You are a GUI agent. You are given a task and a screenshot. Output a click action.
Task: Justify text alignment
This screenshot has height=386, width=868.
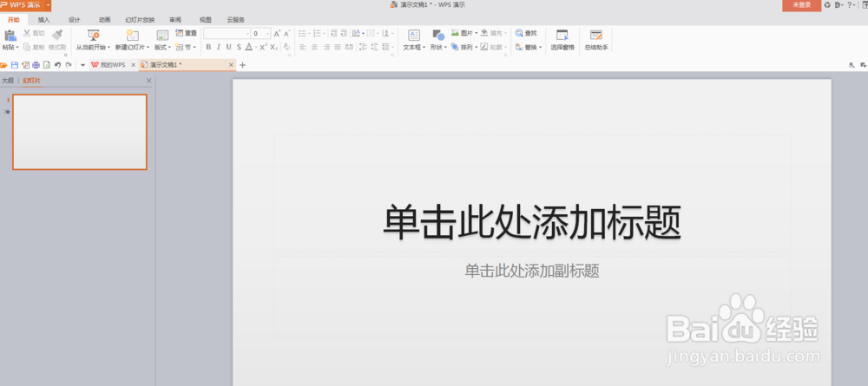click(337, 48)
